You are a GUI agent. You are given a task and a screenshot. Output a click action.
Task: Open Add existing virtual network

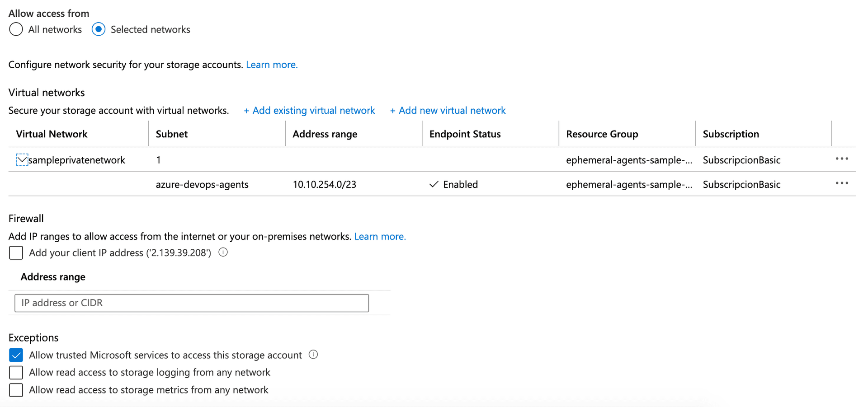point(309,110)
